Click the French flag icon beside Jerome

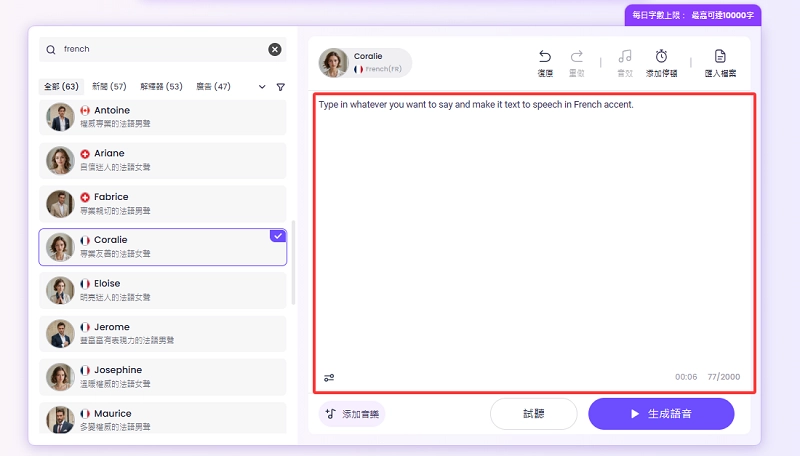[85, 327]
